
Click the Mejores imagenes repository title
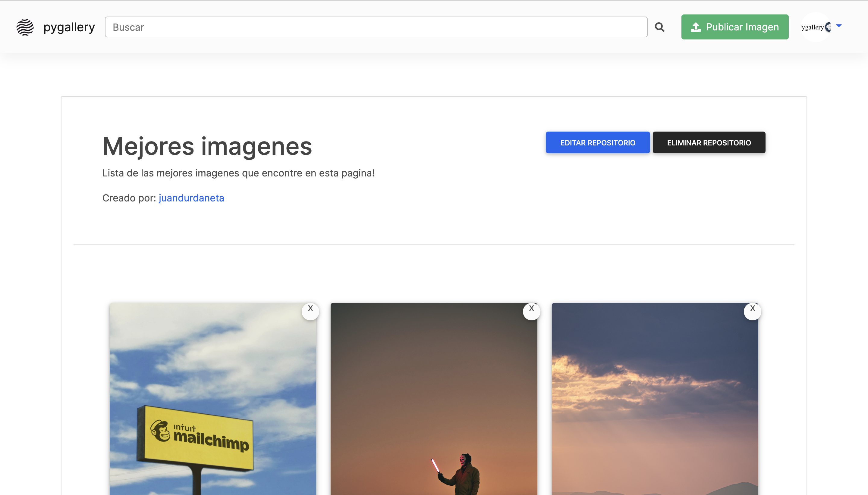point(207,147)
